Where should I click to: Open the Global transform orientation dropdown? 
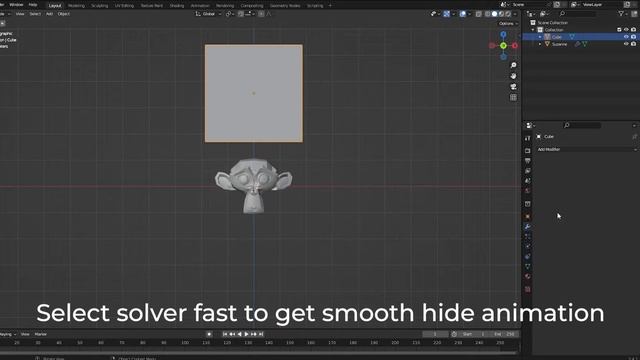208,14
